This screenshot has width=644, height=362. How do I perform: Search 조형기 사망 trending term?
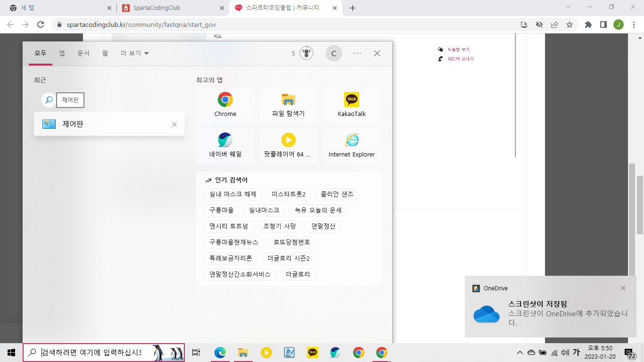click(x=280, y=226)
